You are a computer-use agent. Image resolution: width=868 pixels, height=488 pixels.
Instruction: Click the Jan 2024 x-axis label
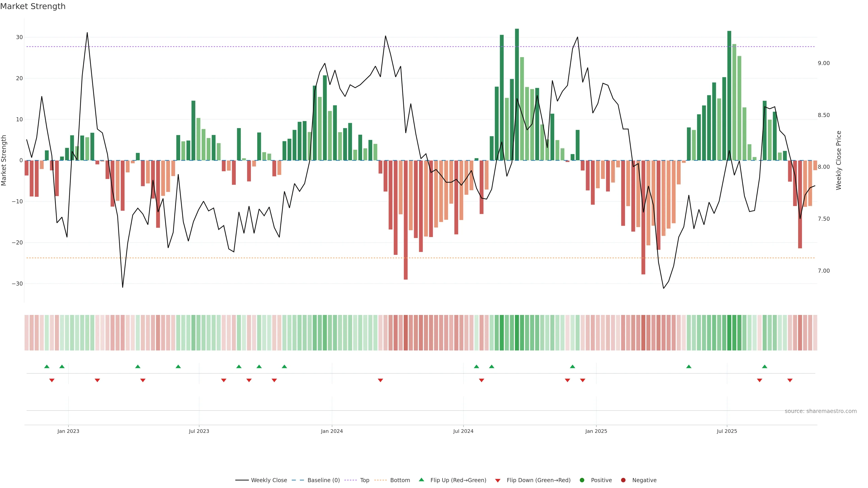(x=332, y=431)
